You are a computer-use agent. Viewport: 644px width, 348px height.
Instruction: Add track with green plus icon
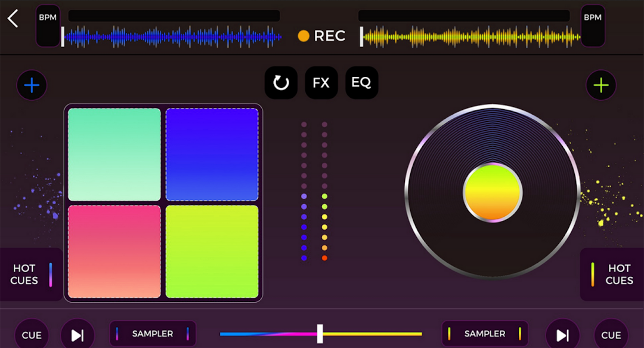click(x=601, y=85)
